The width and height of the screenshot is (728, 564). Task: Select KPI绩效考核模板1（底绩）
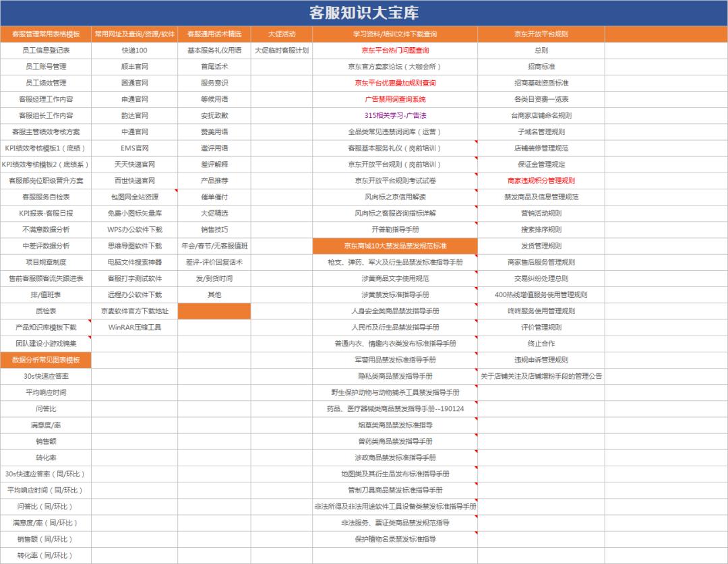[x=45, y=148]
